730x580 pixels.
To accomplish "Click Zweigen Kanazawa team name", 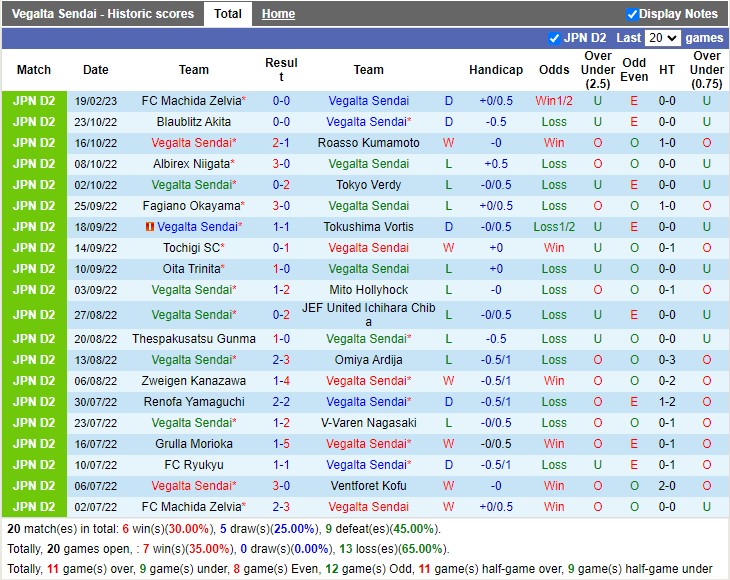I will pyautogui.click(x=194, y=381).
